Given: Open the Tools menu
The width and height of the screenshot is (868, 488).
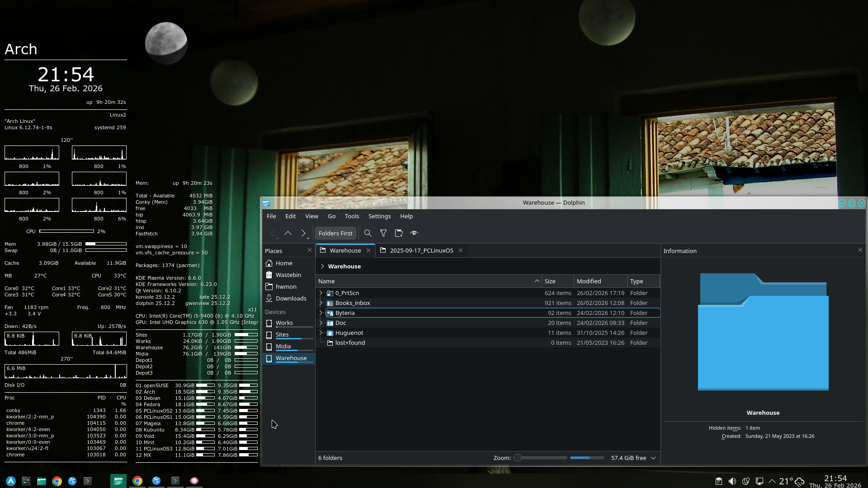Looking at the screenshot, I should 352,216.
